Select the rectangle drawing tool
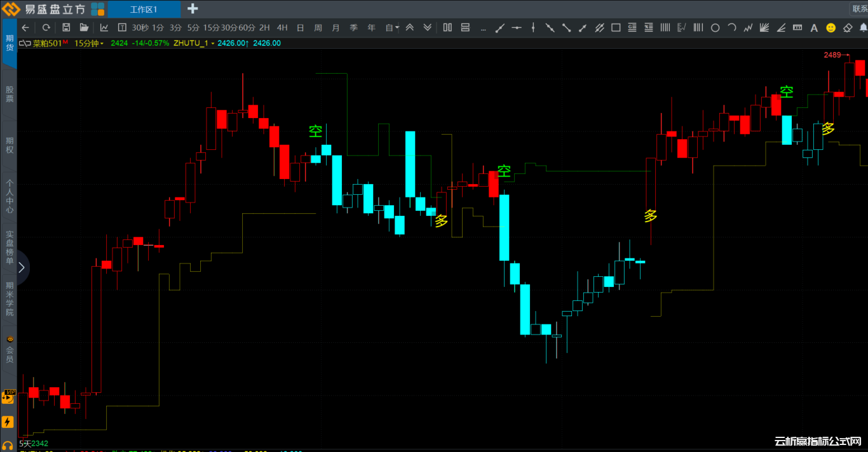The height and width of the screenshot is (452, 868). pos(616,27)
